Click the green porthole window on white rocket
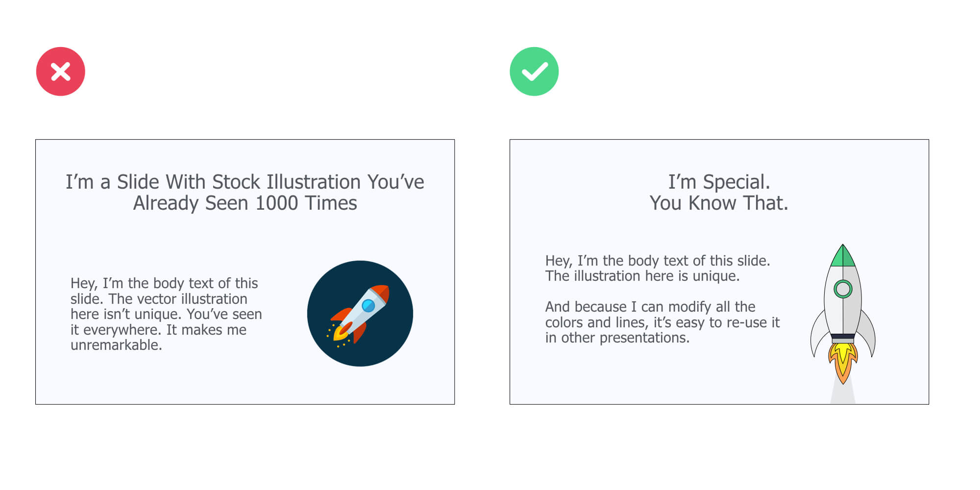 click(x=843, y=289)
